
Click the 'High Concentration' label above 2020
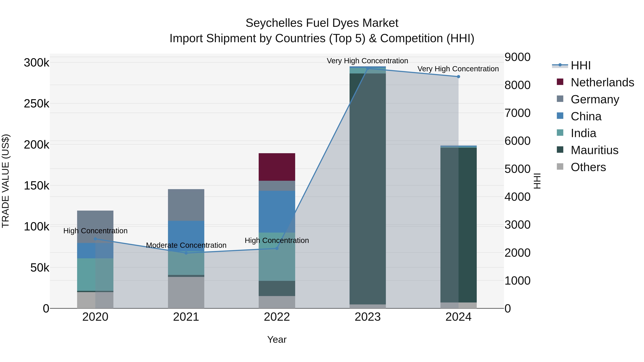[96, 231]
